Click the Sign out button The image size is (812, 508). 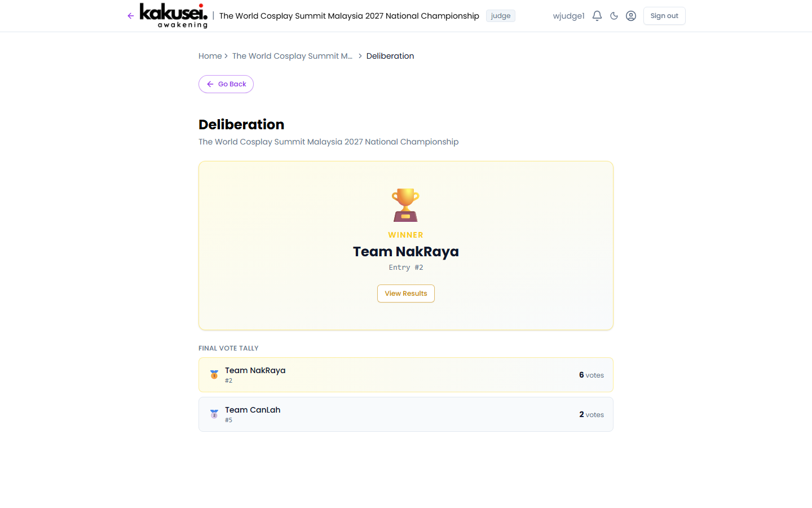point(664,16)
